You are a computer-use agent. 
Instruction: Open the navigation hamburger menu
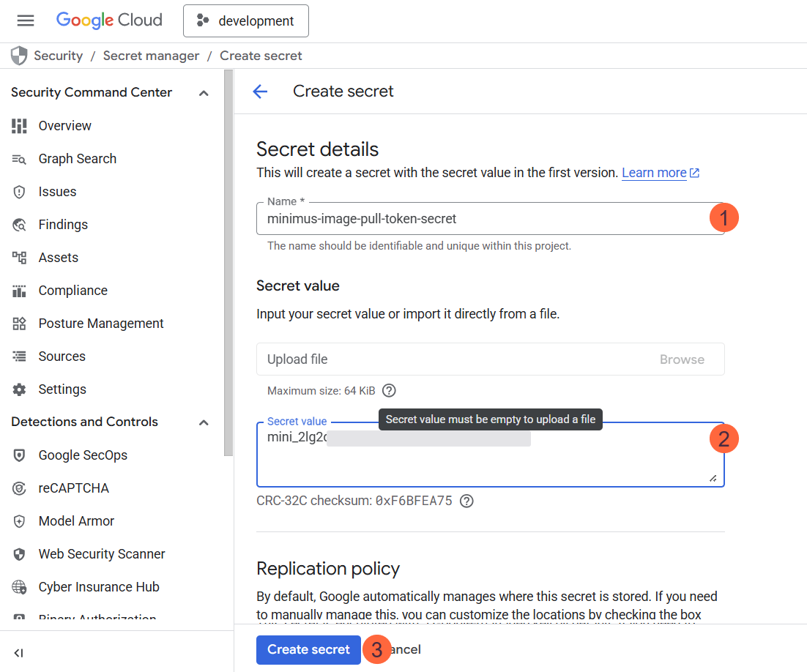(x=25, y=20)
